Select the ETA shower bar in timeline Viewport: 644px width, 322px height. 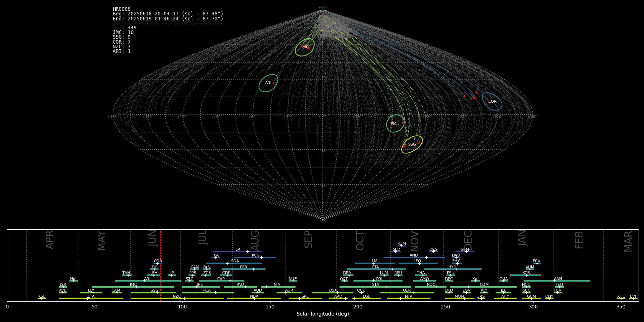(x=91, y=298)
